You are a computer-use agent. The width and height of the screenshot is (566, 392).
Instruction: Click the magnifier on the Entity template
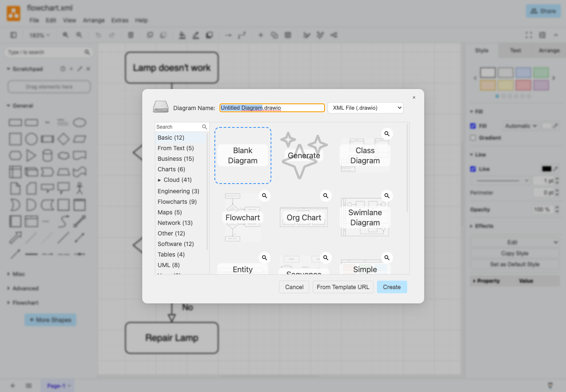coord(264,258)
